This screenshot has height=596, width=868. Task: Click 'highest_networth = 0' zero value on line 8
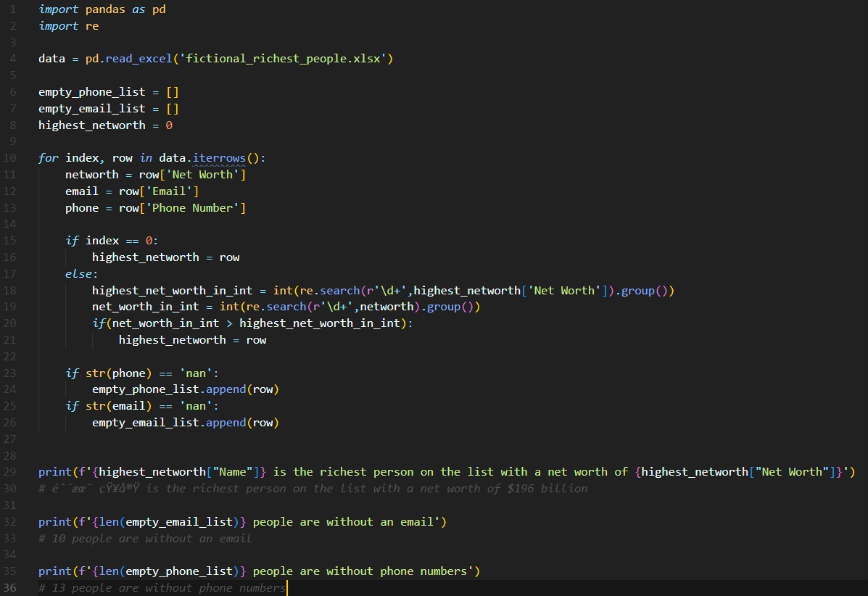point(169,125)
